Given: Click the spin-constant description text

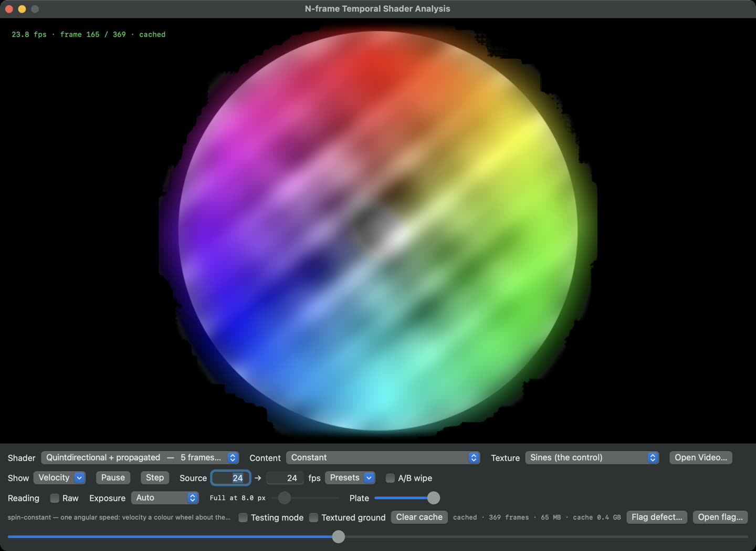Looking at the screenshot, I should click(119, 517).
